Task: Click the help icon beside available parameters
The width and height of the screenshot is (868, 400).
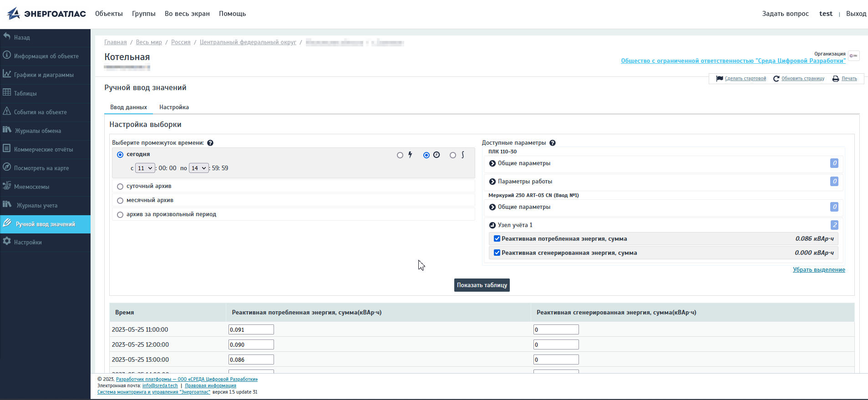Action: pos(553,143)
